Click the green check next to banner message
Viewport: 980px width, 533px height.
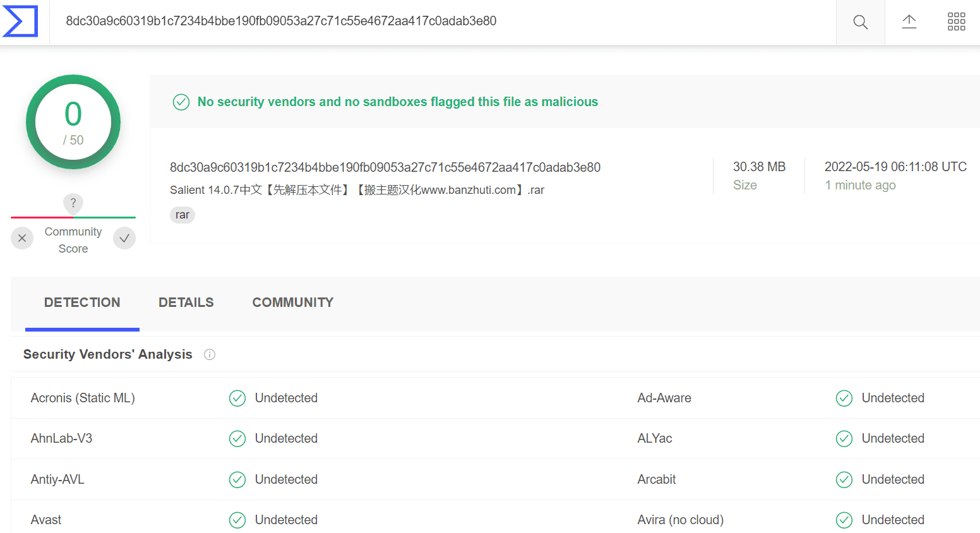pos(181,102)
